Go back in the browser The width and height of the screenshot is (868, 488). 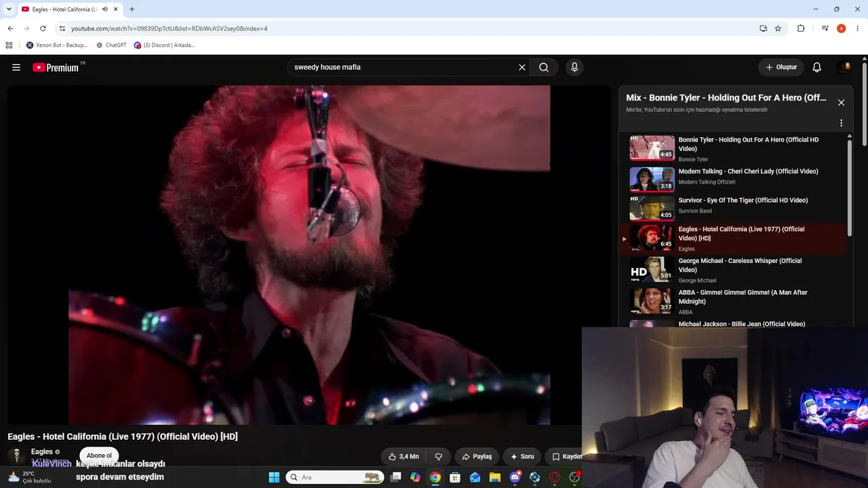(10, 28)
